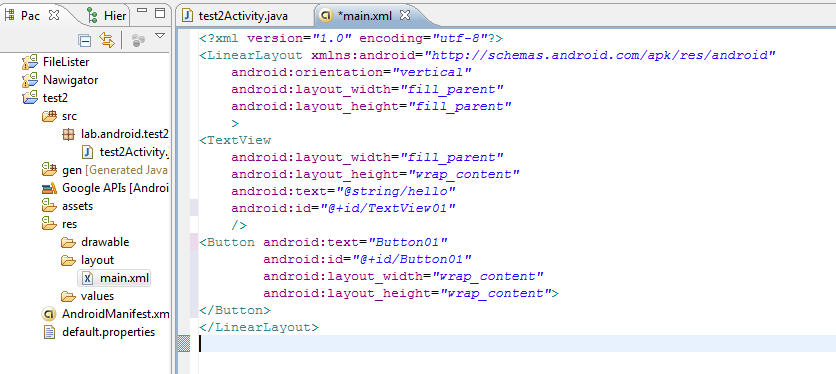836x374 pixels.
Task: Click the "<Button" opening tag in editor
Action: tap(227, 242)
